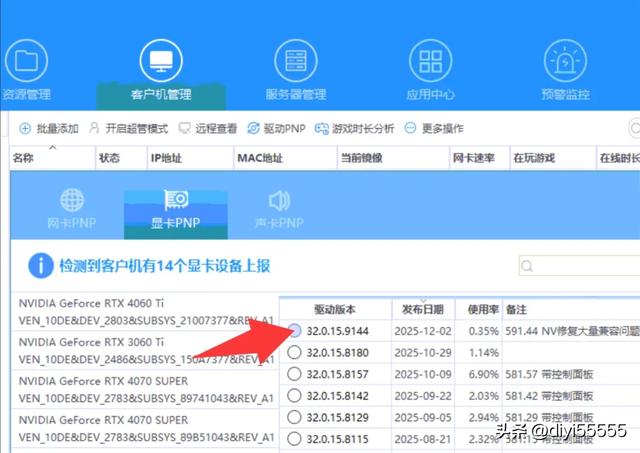Select driver version 32.0.15.8157 radio button
The image size is (640, 453).
(294, 374)
